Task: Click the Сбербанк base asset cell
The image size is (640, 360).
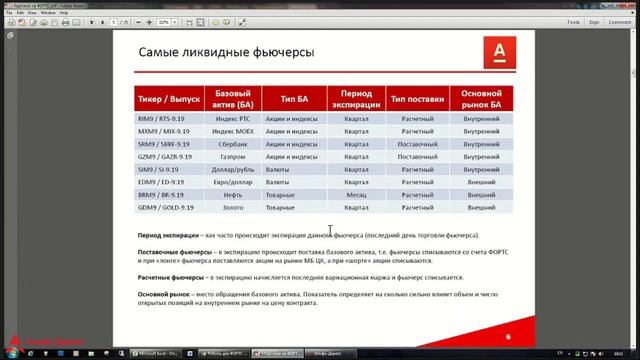Action: pyautogui.click(x=233, y=144)
